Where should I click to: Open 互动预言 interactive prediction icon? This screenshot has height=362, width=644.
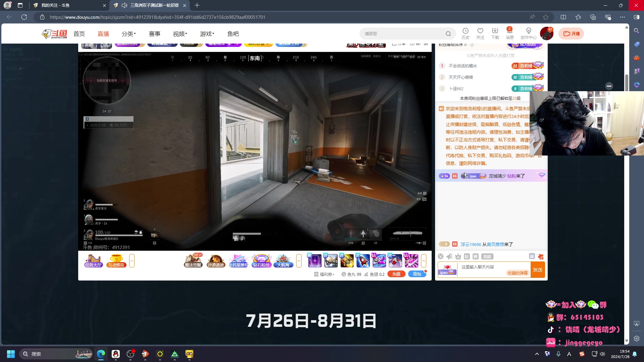point(116,260)
